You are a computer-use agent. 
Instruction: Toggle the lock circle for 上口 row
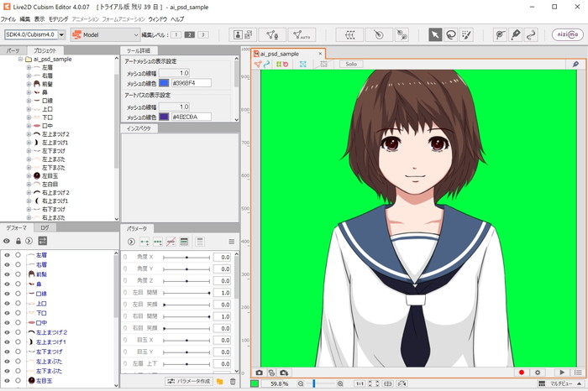pos(18,304)
